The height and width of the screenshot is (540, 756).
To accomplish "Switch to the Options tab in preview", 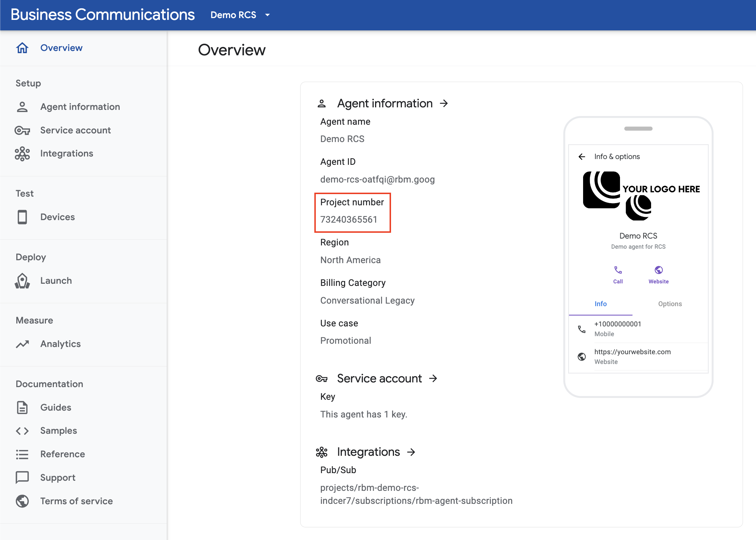I will 670,304.
